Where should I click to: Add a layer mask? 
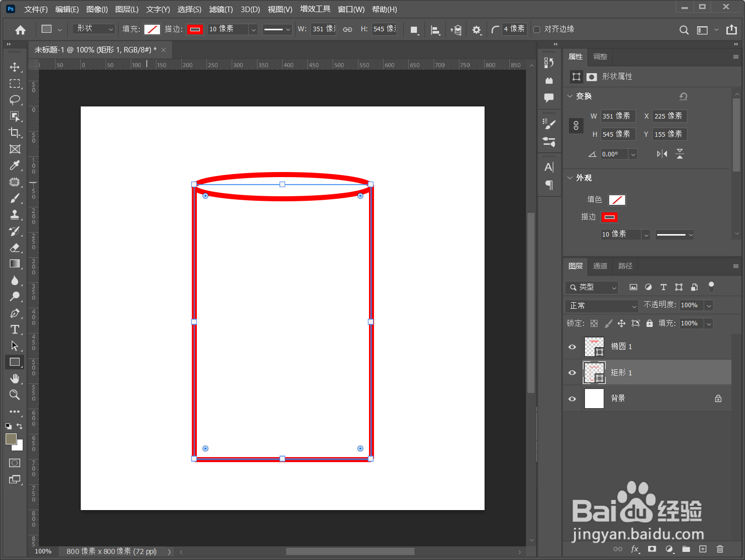pos(652,549)
